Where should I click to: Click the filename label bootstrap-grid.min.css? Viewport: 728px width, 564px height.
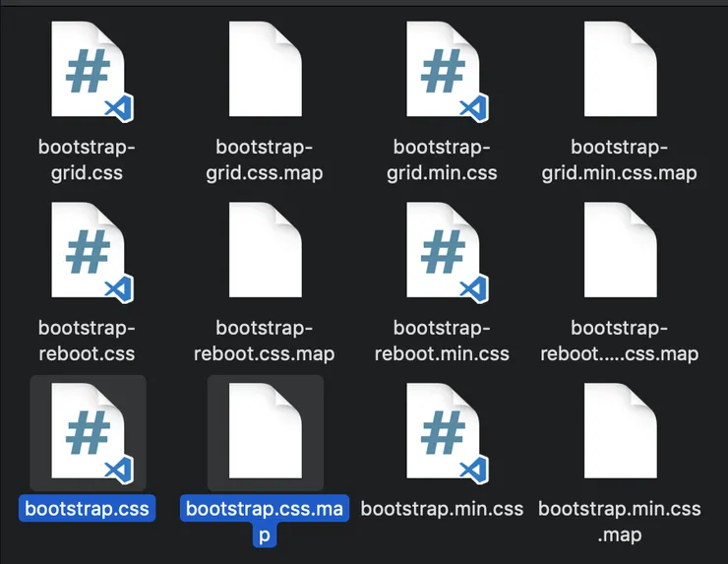click(442, 159)
